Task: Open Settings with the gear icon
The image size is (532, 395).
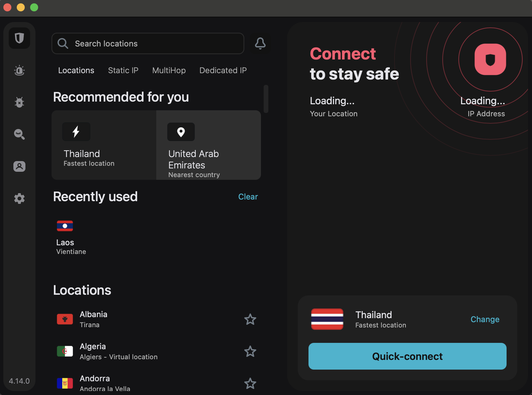Action: (19, 199)
